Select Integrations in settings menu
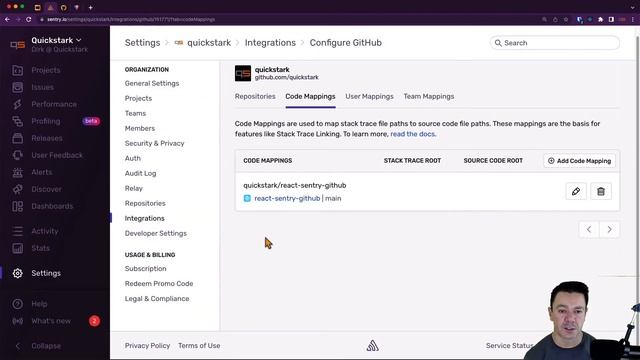Screen dimensions: 640x360 144,218
